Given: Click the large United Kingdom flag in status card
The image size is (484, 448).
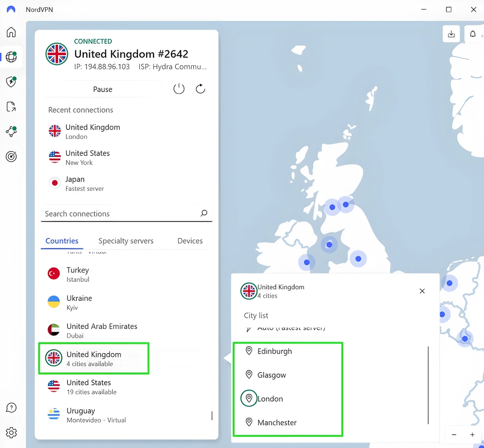Looking at the screenshot, I should (x=57, y=54).
